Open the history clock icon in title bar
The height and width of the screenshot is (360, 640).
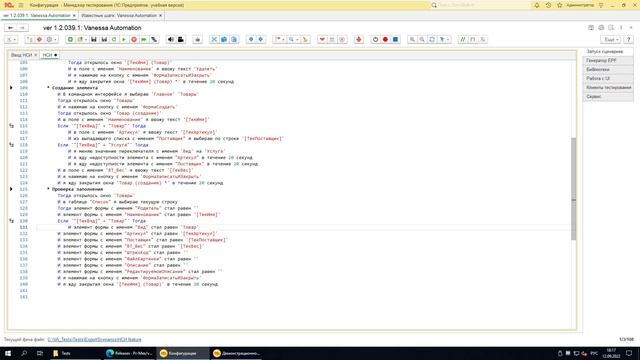click(x=548, y=5)
